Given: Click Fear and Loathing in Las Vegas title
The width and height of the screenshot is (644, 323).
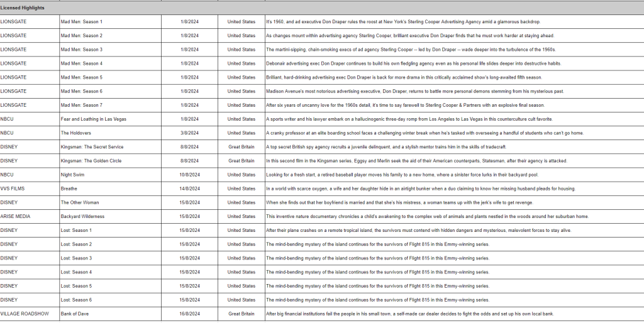Looking at the screenshot, I should tap(92, 119).
